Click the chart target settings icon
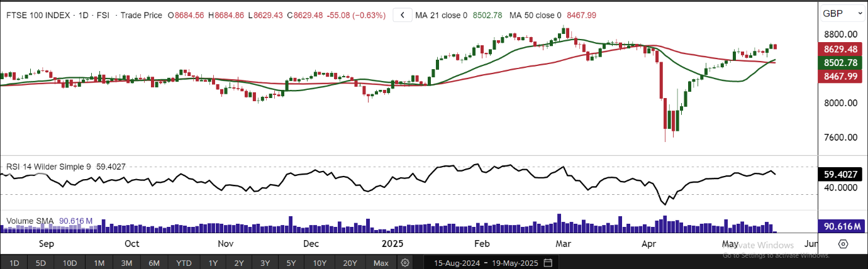868x269 pixels. click(x=843, y=244)
